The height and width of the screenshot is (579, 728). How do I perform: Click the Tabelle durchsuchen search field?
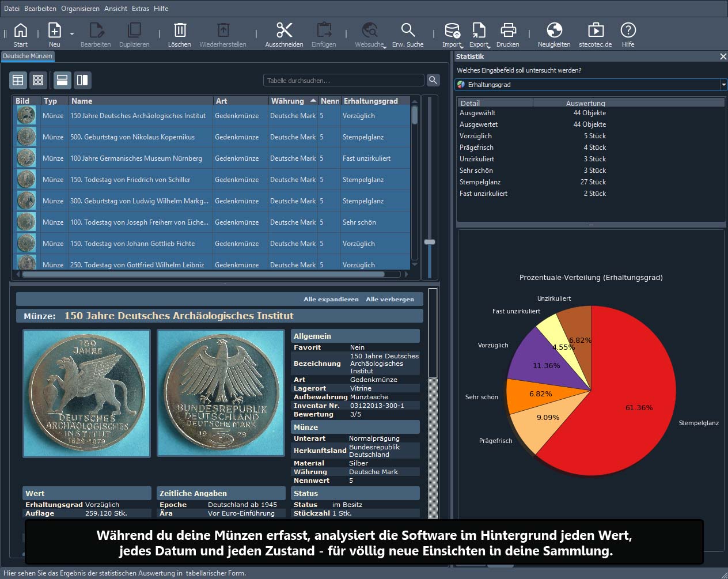(343, 81)
